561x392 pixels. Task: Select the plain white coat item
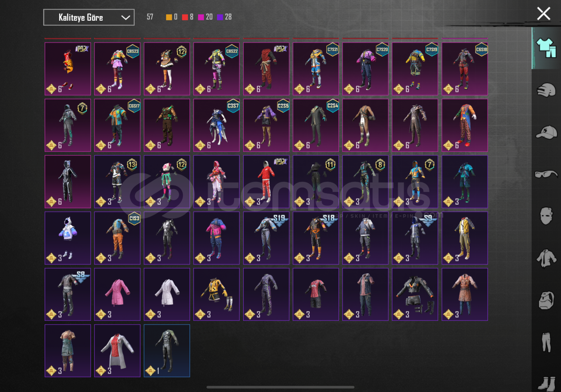(167, 294)
